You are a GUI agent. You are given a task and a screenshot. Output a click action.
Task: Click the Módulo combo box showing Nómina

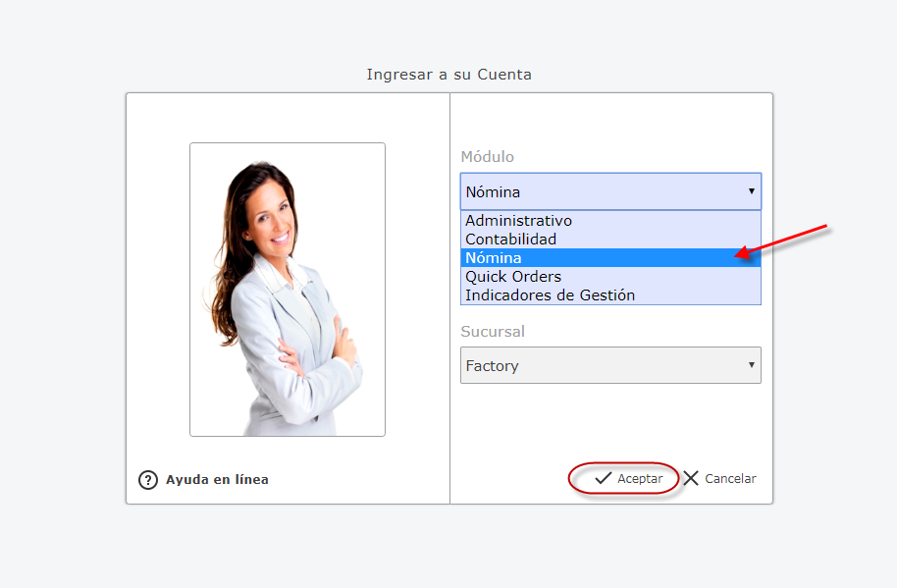599,191
